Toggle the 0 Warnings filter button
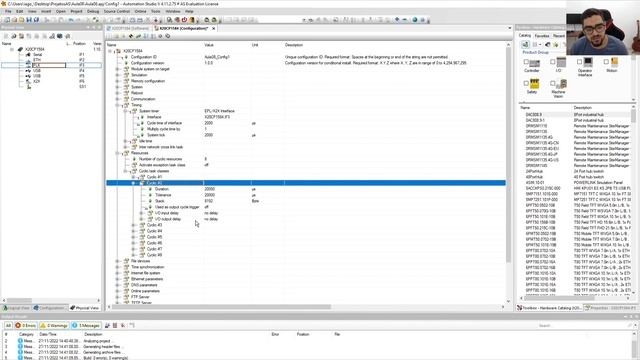Screen dimensions: 640x360 click(54, 326)
